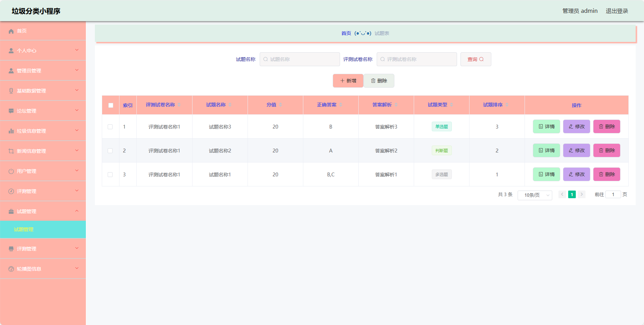Click 删除 for 试题名称1 row
The height and width of the screenshot is (325, 644).
coord(607,174)
